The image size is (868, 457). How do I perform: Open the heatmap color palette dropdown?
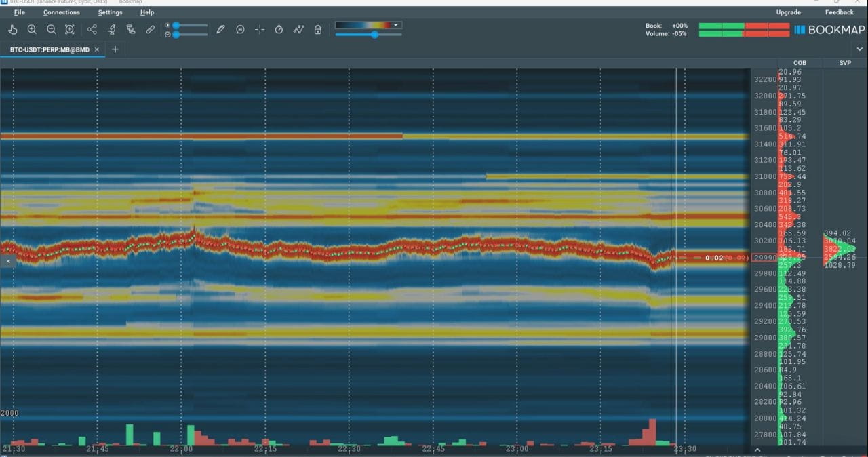coord(395,24)
